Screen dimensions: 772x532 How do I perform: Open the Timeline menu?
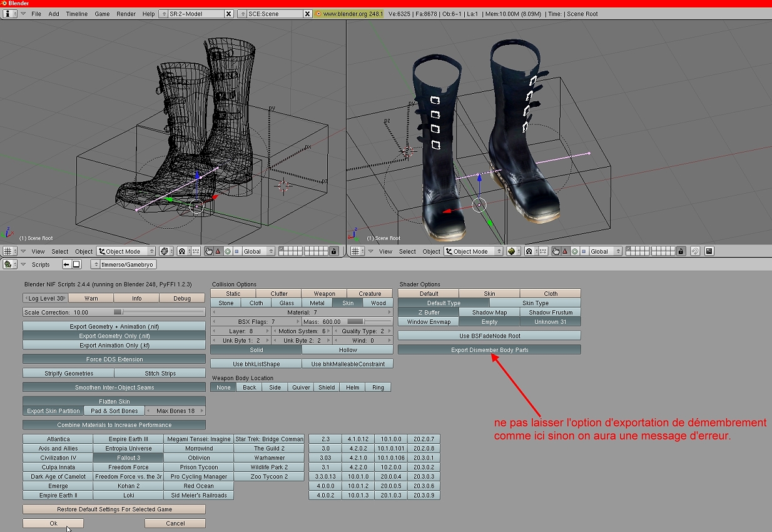tap(77, 14)
